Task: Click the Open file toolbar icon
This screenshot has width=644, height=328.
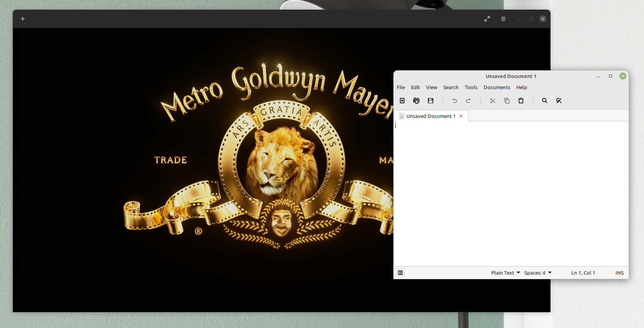Action: click(x=416, y=101)
